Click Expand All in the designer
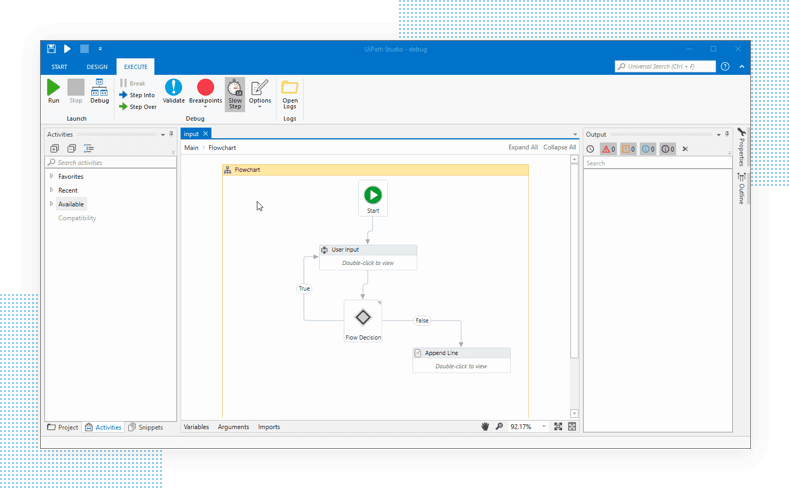The width and height of the screenshot is (789, 488). point(523,147)
